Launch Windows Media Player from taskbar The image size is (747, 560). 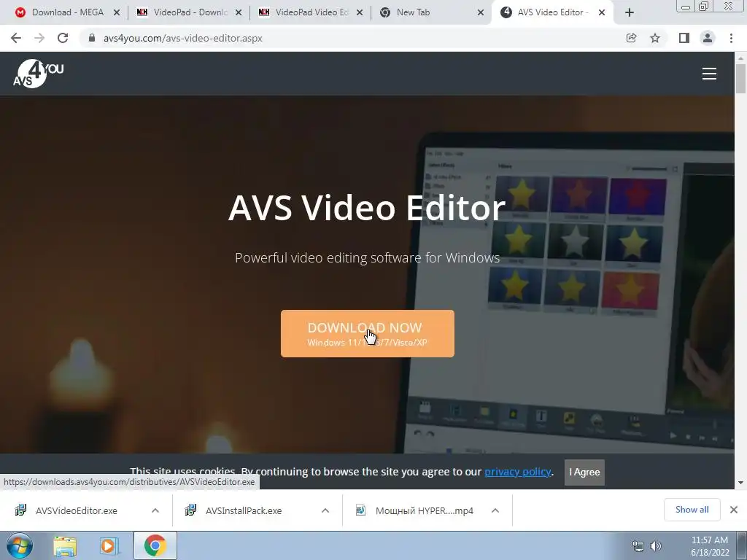109,546
